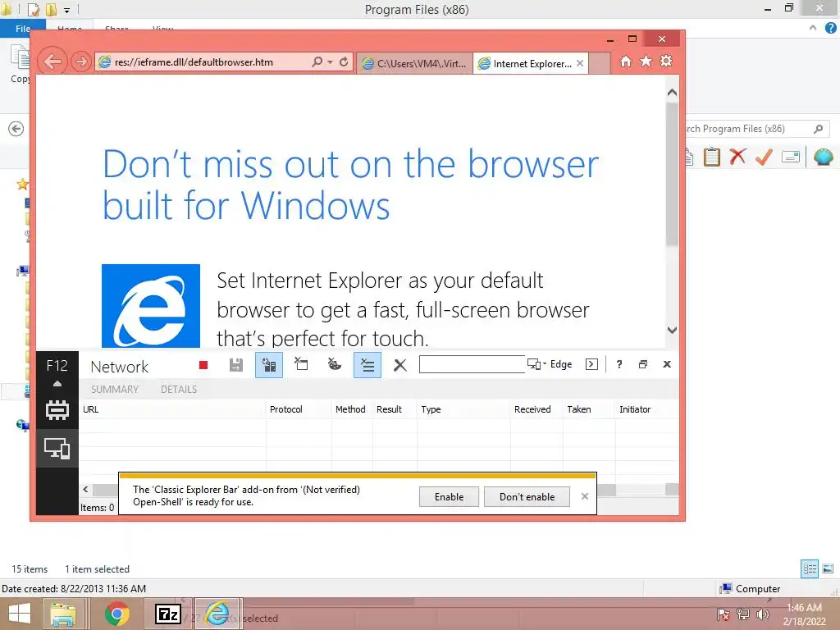
Task: Click the up arrow under F12 label
Action: pyautogui.click(x=57, y=384)
